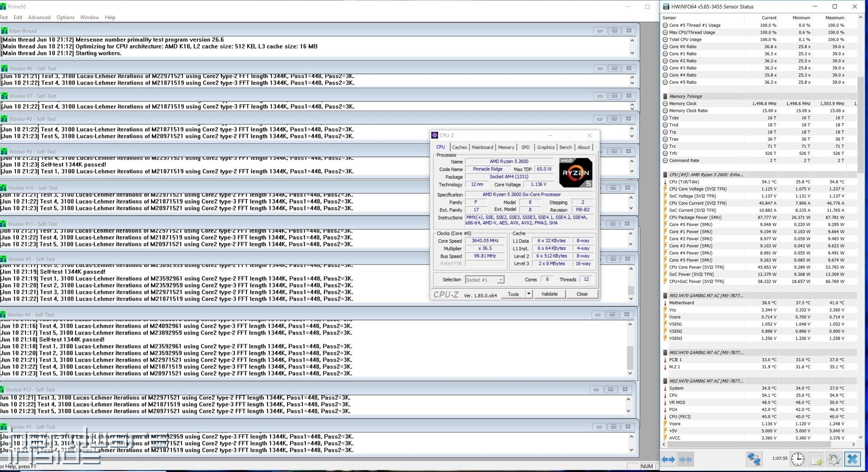
Task: Click HWiNFO horizontal scrollbar right arrow
Action: [x=853, y=444]
